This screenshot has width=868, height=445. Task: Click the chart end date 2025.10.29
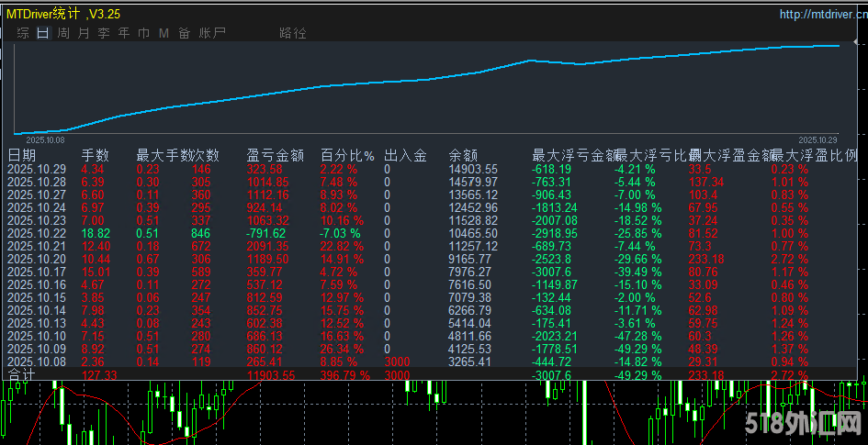(817, 139)
